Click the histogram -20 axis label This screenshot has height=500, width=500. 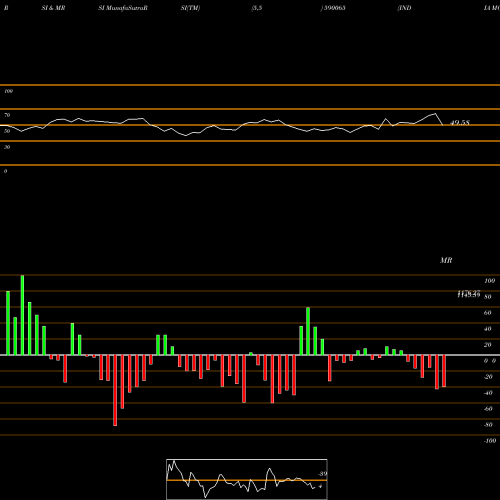[x=488, y=377]
